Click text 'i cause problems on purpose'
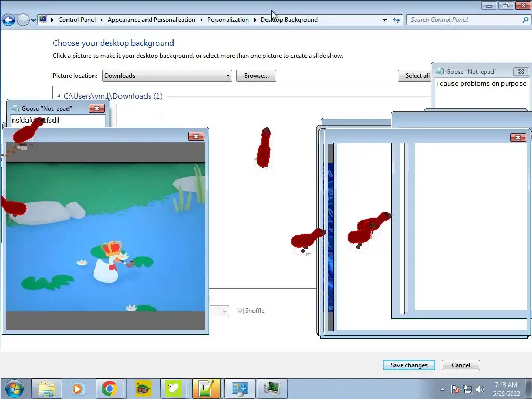Viewport: 532px width, 399px height. click(x=482, y=84)
